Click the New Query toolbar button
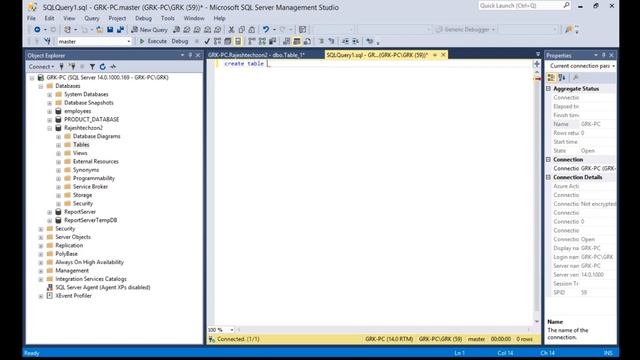Screen dimensions: 640x360 [149, 29]
